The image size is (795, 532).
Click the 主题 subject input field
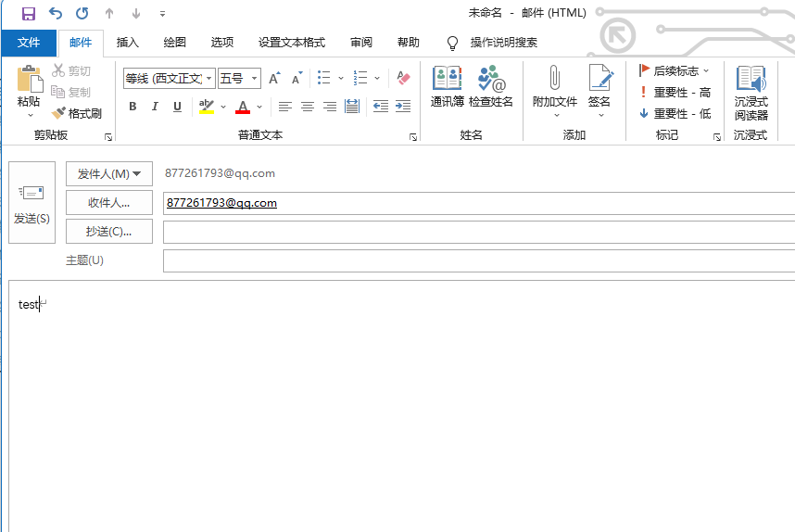tap(479, 260)
